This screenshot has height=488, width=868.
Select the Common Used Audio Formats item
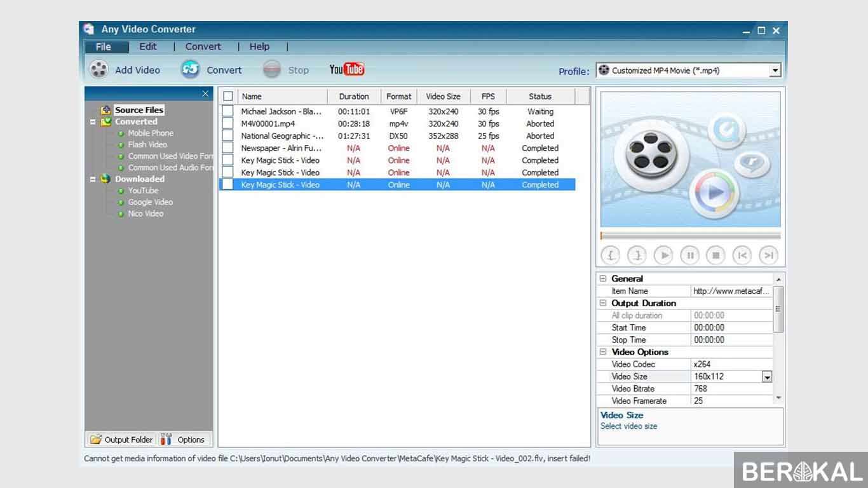pos(170,168)
